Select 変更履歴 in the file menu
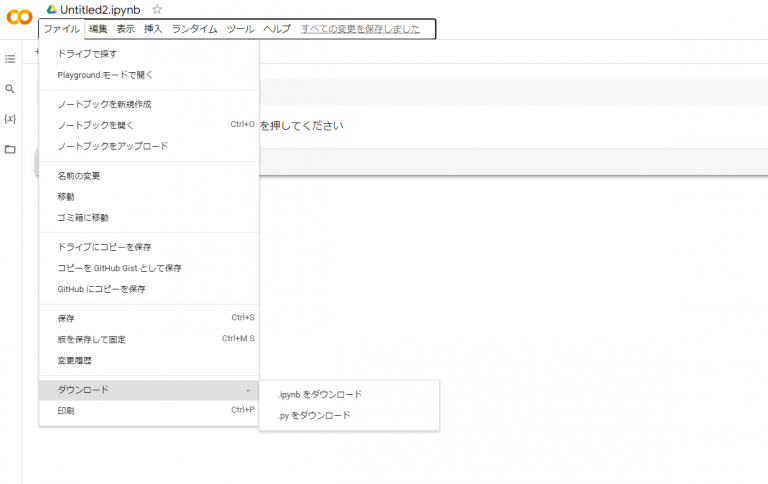The height and width of the screenshot is (484, 768). (74, 360)
